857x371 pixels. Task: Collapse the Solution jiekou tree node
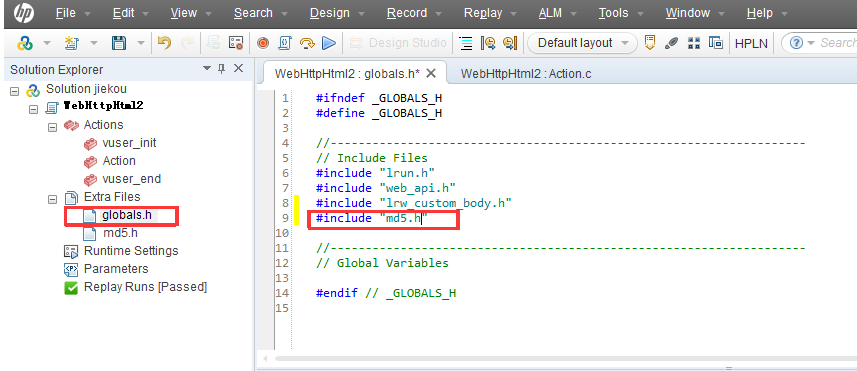click(14, 91)
